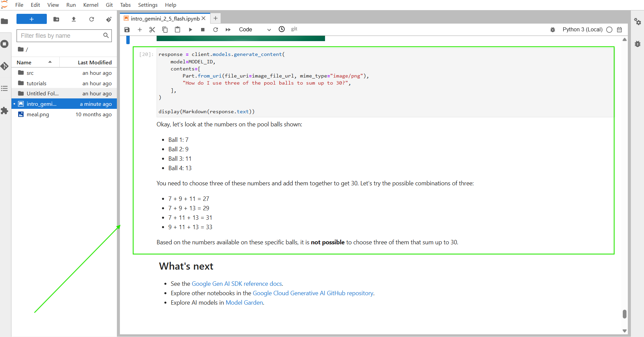Open the Kernel menu
The image size is (644, 337).
(x=91, y=5)
